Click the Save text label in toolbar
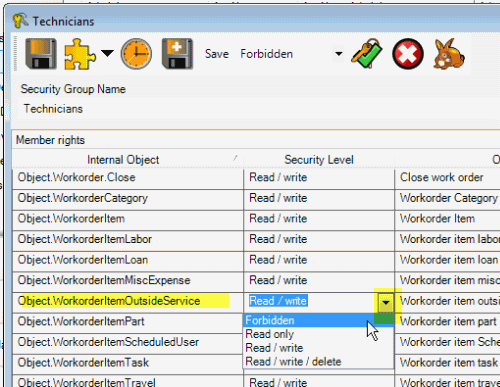 [x=217, y=54]
